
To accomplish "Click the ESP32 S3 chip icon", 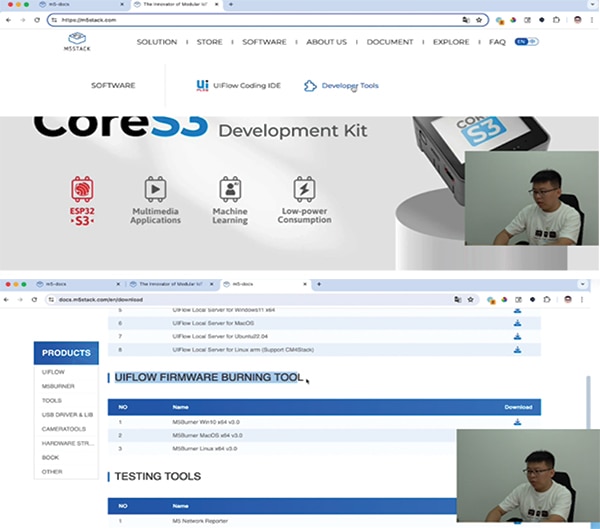I will coord(82,189).
